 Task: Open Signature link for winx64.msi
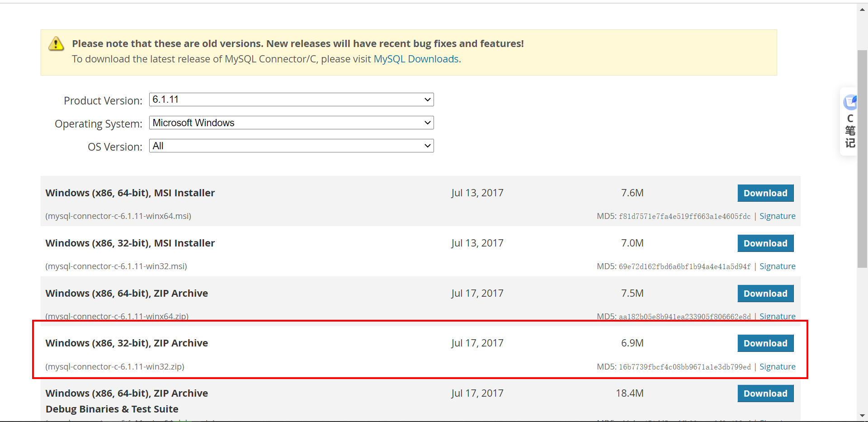point(777,216)
